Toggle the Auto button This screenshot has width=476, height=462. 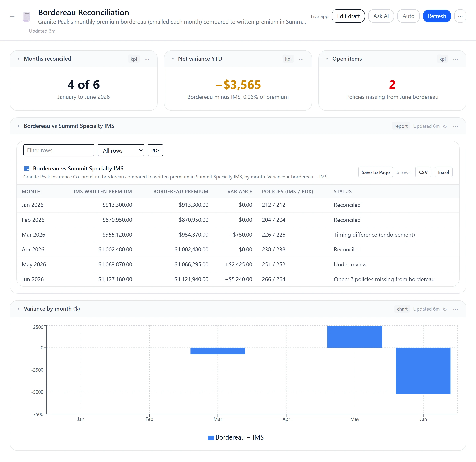[408, 16]
